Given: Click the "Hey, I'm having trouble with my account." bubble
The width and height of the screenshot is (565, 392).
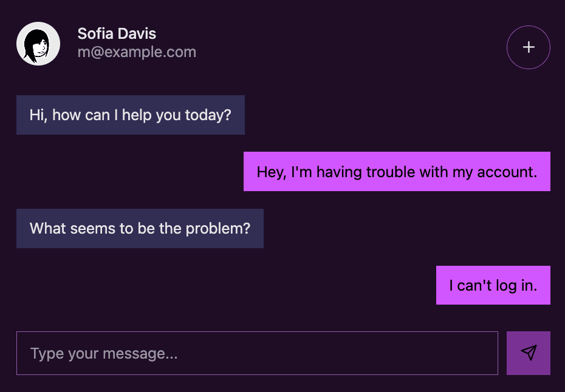Looking at the screenshot, I should pyautogui.click(x=397, y=172).
